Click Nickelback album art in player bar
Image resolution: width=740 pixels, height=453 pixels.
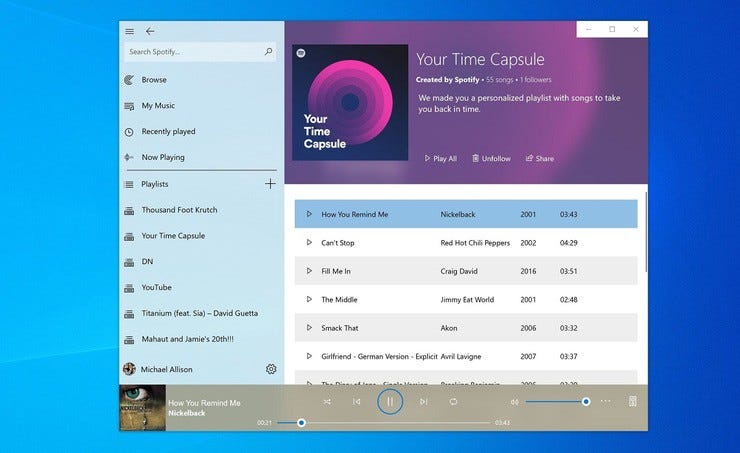(x=143, y=408)
